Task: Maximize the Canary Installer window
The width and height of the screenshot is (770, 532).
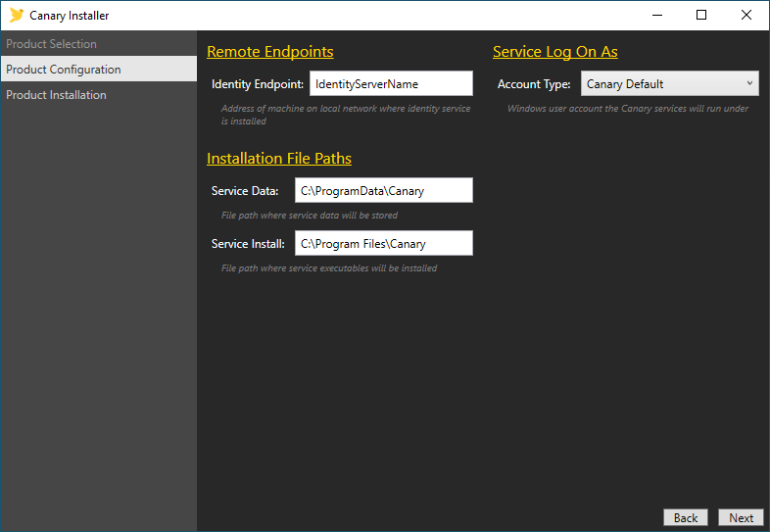Action: tap(701, 15)
